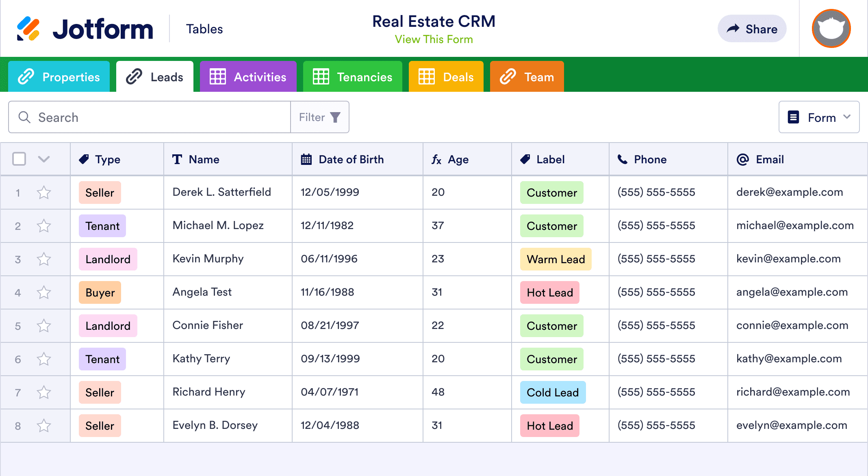Star row 5, Connie Fisher
The image size is (868, 476).
pyautogui.click(x=44, y=326)
